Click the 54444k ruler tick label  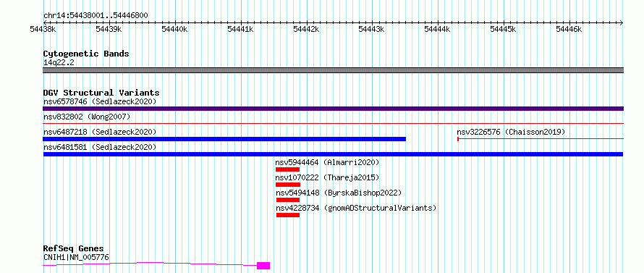click(437, 29)
